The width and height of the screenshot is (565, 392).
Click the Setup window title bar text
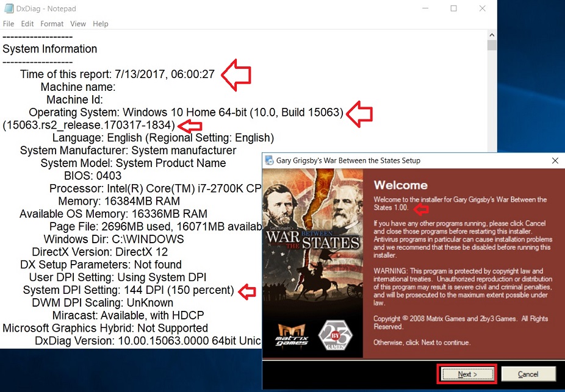coord(348,160)
